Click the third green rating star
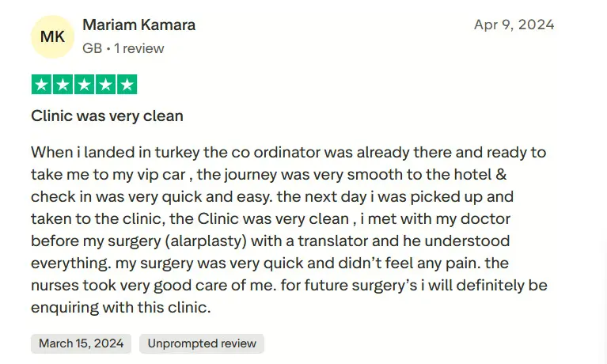This screenshot has height=364, width=607. click(84, 85)
